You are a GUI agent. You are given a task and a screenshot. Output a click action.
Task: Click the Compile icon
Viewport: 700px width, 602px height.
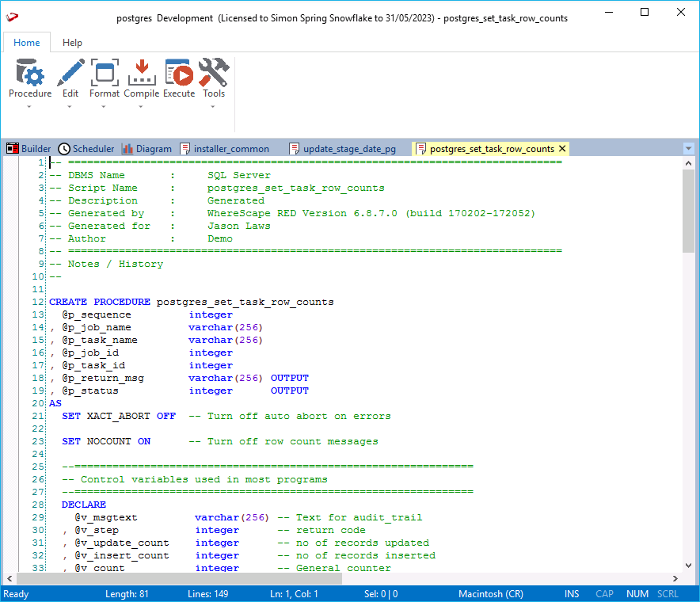pos(141,73)
